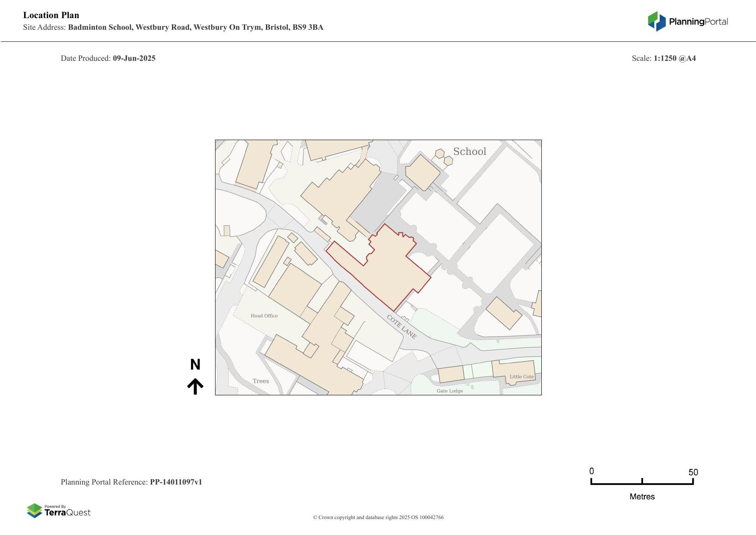Screen dimensions: 756x535
Task: Click the PlanningPortal logo in the header
Action: tap(687, 22)
